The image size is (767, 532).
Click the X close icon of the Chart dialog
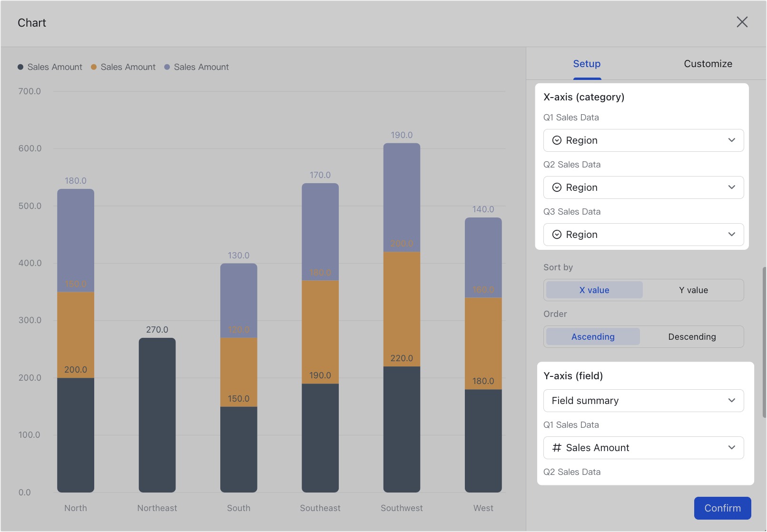[742, 22]
